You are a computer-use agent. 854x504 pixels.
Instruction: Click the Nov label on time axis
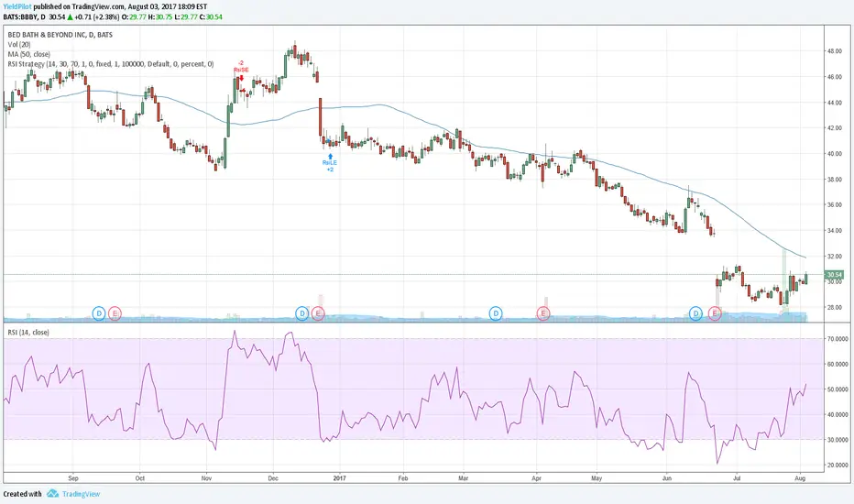(x=206, y=478)
